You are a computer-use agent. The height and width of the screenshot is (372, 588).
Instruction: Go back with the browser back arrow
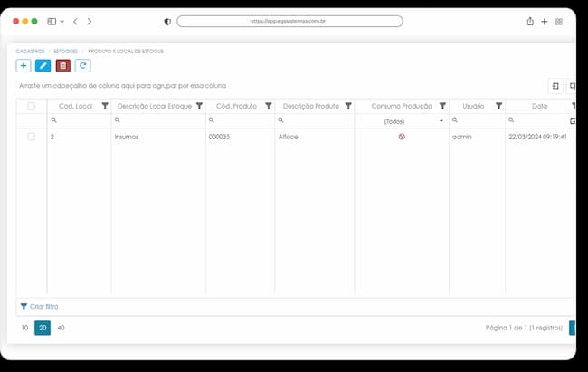[x=75, y=22]
